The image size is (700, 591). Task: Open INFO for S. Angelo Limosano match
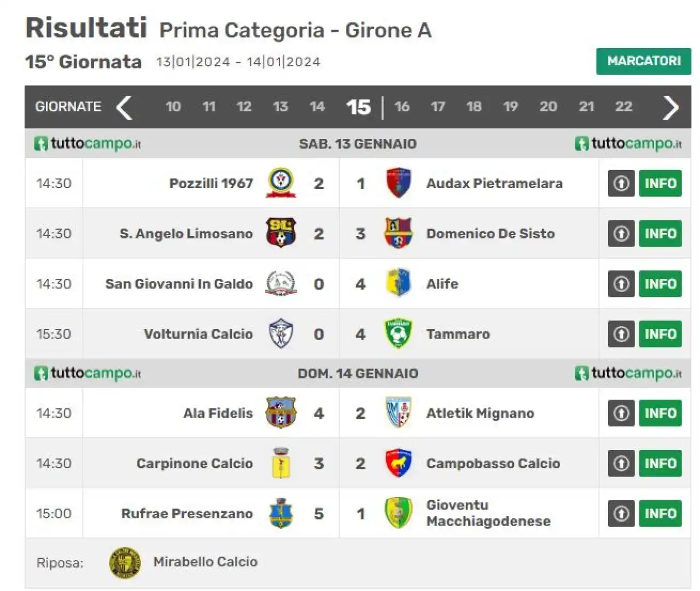(660, 233)
